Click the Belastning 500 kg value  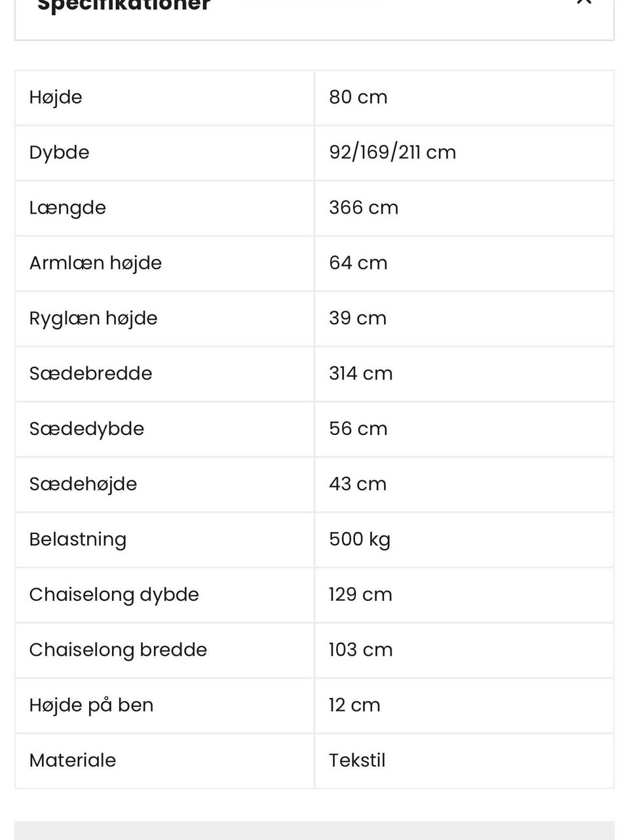360,539
